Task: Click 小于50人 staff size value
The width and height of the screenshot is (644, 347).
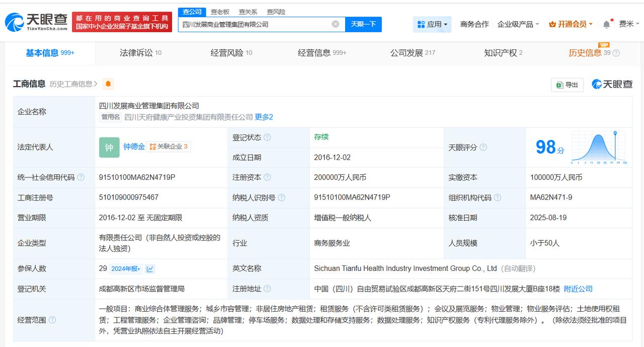Action: [544, 243]
